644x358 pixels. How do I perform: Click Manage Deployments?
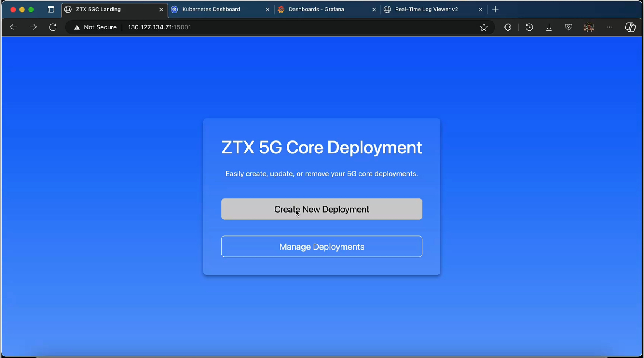pyautogui.click(x=321, y=246)
